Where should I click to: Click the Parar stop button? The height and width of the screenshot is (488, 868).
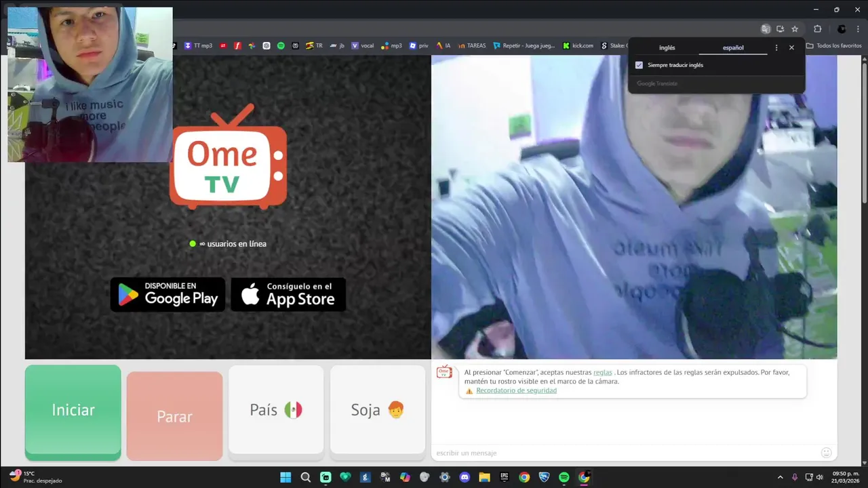[x=174, y=416]
